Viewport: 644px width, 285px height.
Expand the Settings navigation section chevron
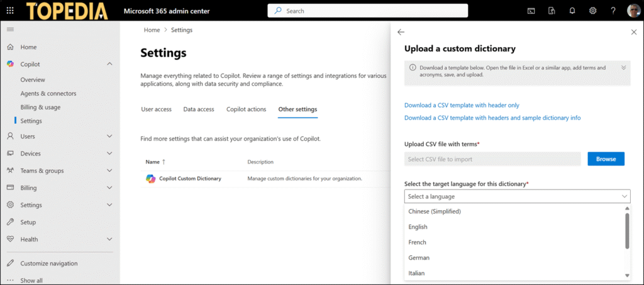tap(109, 205)
